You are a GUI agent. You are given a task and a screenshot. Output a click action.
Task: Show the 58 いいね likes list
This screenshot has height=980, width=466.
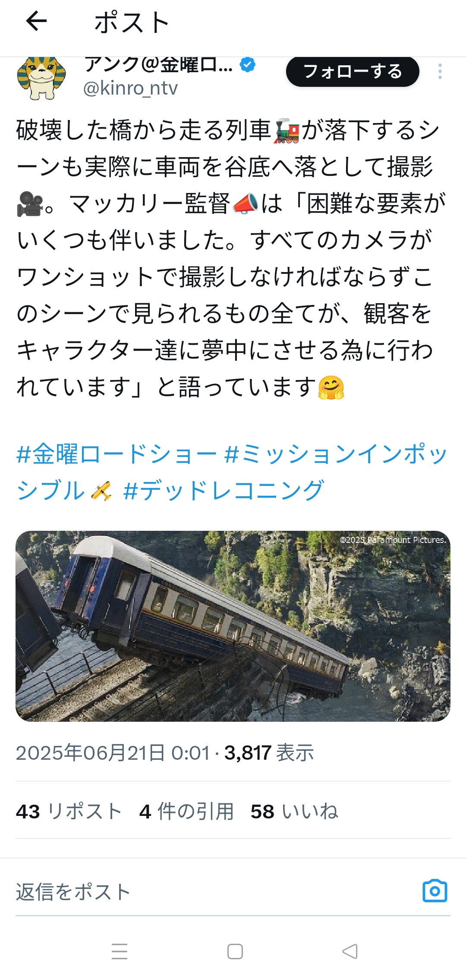pos(294,811)
